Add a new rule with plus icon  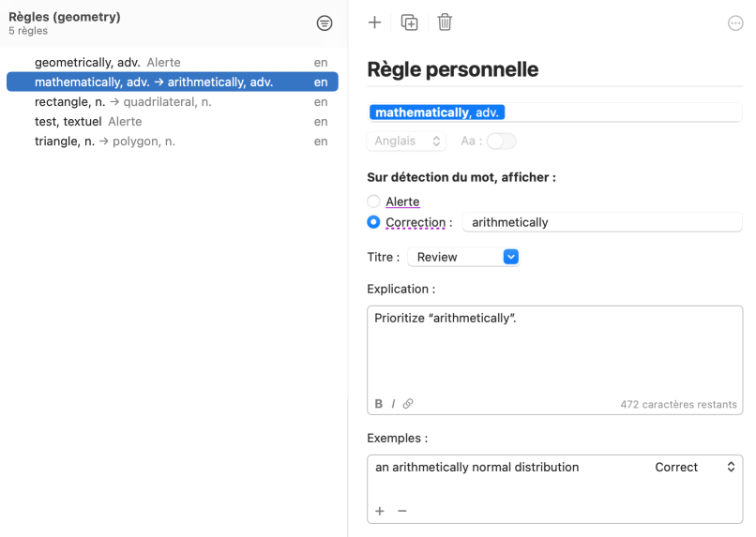coord(374,22)
